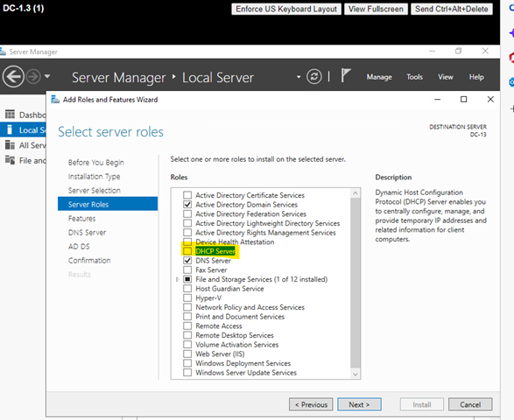The width and height of the screenshot is (514, 420).
Task: Click Send Ctrl+Alt+Delete button
Action: 451,9
